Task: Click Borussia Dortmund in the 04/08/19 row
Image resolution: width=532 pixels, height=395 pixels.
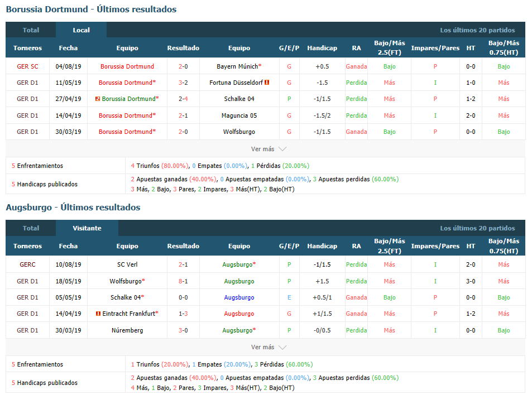Action: click(127, 66)
